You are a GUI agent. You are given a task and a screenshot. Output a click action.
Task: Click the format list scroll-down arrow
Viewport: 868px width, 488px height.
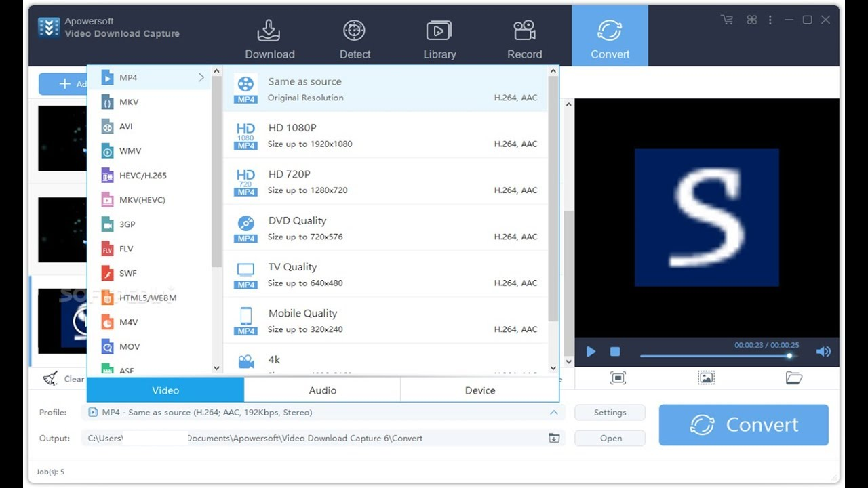click(217, 369)
